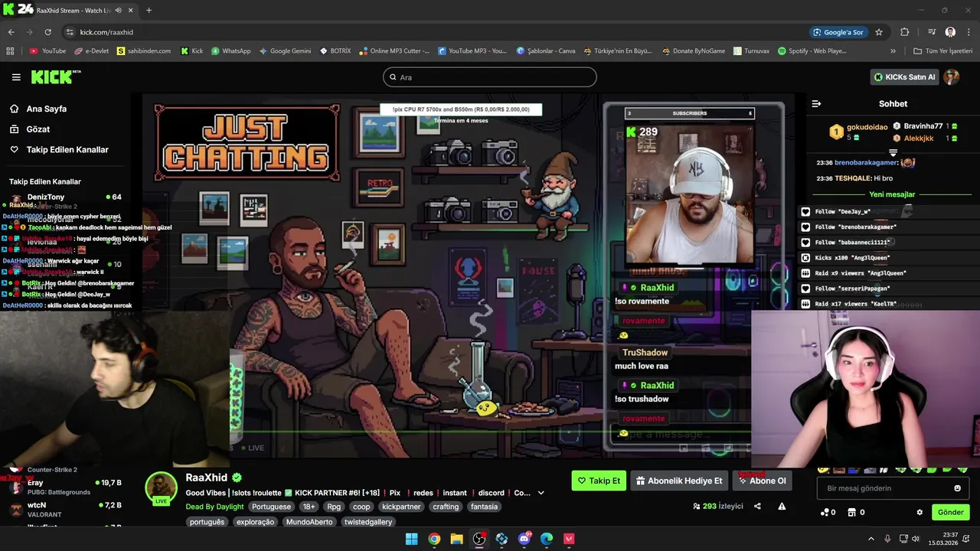The height and width of the screenshot is (551, 980).
Task: Open browser extensions puzzle icon
Action: (x=905, y=32)
